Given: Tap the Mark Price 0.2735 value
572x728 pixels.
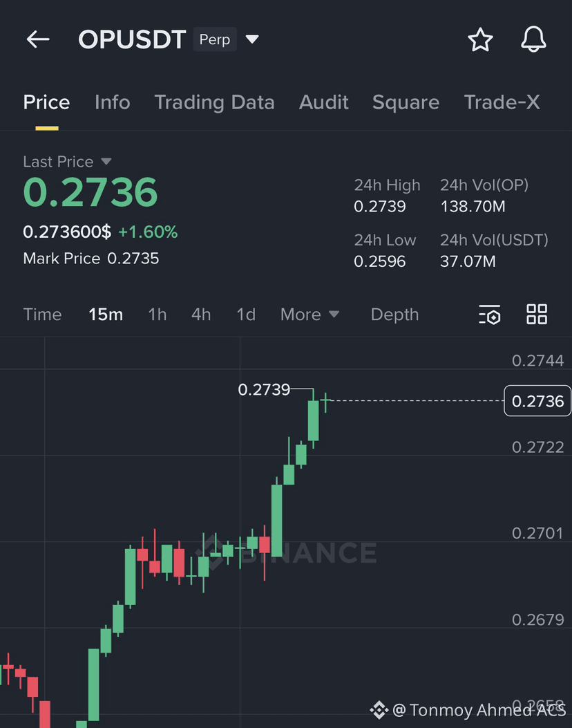Looking at the screenshot, I should [x=133, y=259].
